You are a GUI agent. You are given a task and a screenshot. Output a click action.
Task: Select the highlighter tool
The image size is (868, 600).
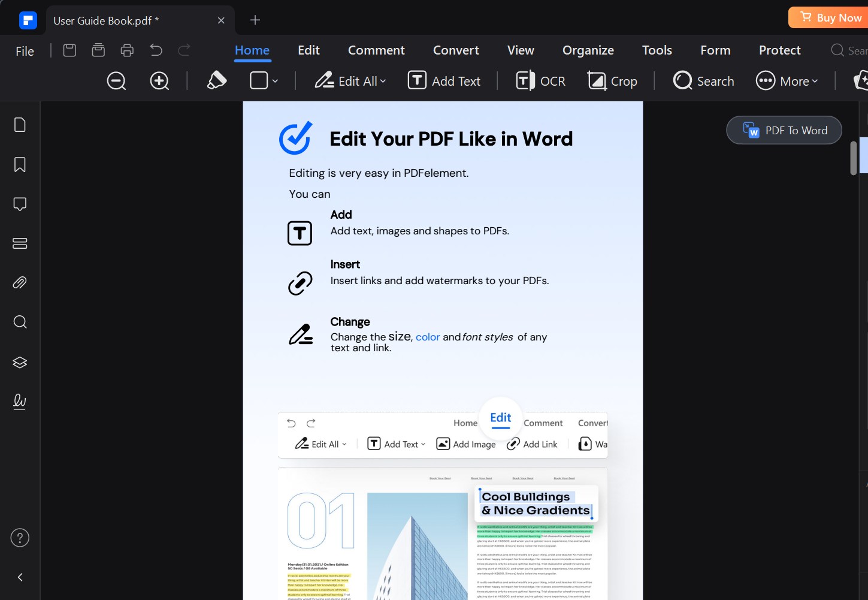217,80
